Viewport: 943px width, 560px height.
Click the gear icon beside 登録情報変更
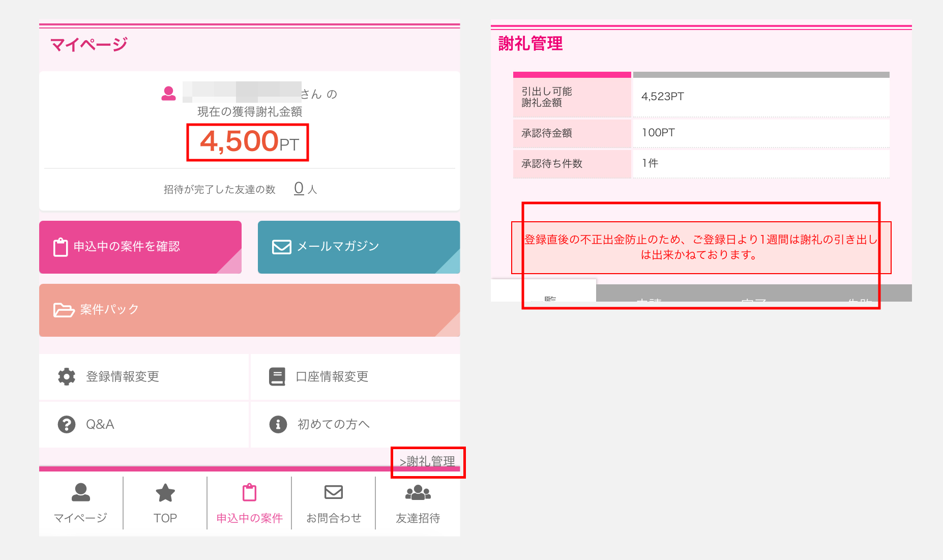click(67, 377)
